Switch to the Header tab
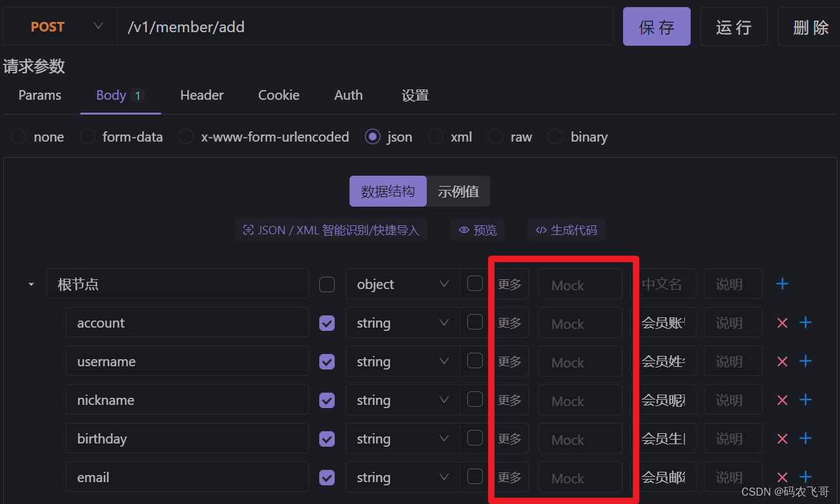Image resolution: width=840 pixels, height=504 pixels. 201,95
